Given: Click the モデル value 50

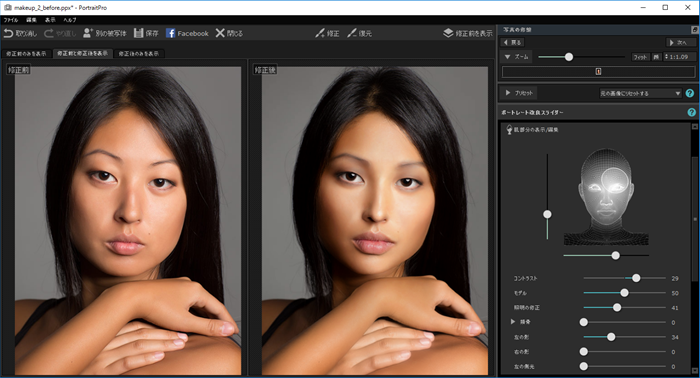Looking at the screenshot, I should click(675, 293).
